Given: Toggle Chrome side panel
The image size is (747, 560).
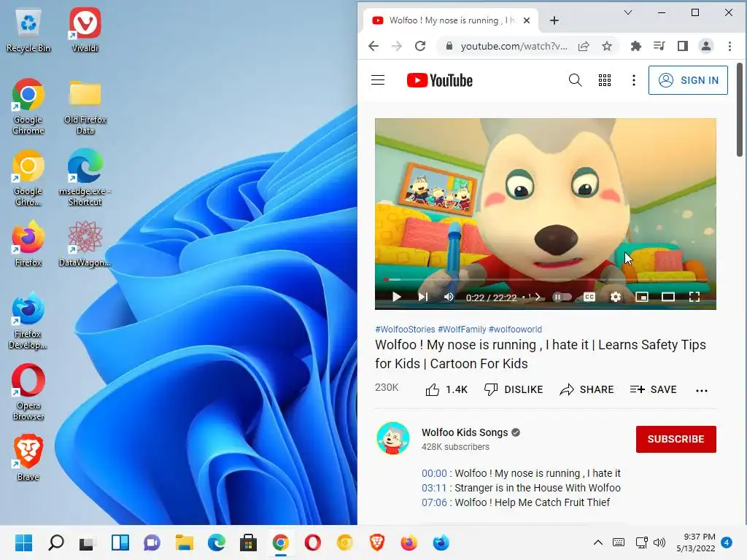Looking at the screenshot, I should tap(682, 46).
